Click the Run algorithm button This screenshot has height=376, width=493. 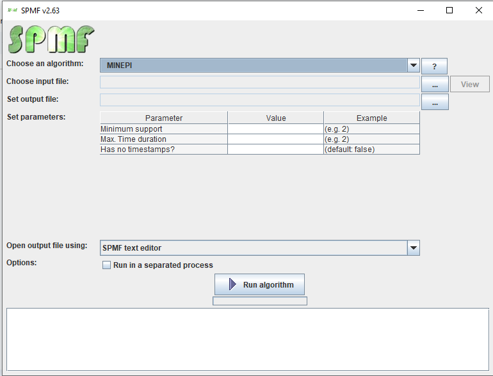point(259,284)
